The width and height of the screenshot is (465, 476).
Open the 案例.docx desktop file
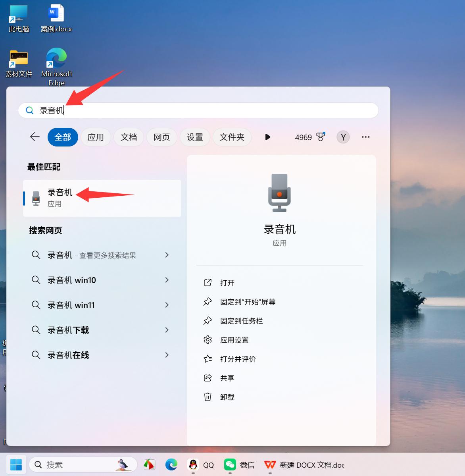coord(56,18)
